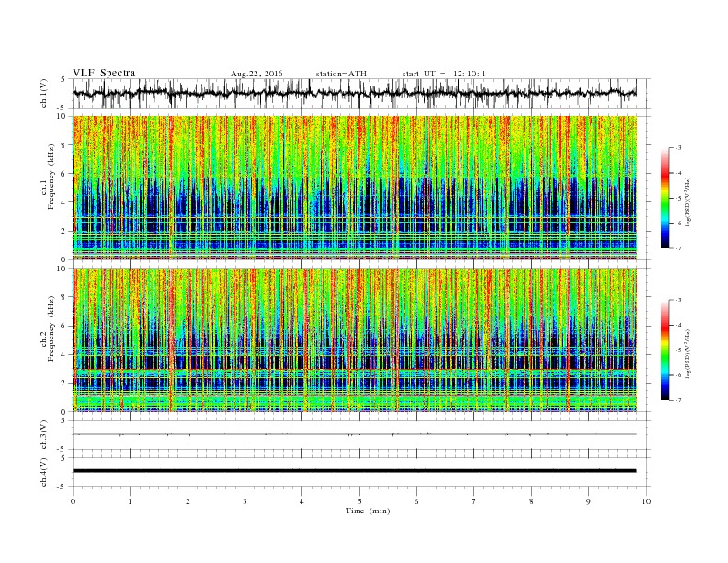728x563 pixels.
Task: Click the "9" tick on the time axis
Action: [588, 501]
